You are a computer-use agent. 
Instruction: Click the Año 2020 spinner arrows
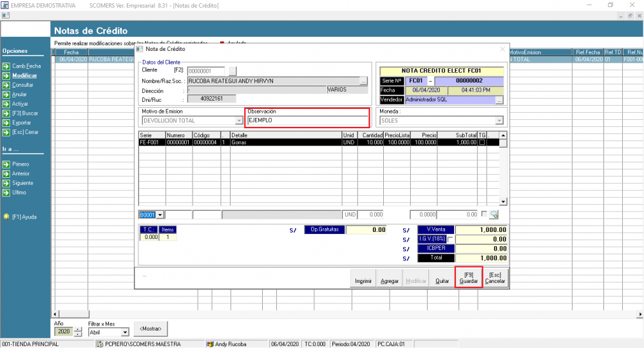[x=78, y=331]
